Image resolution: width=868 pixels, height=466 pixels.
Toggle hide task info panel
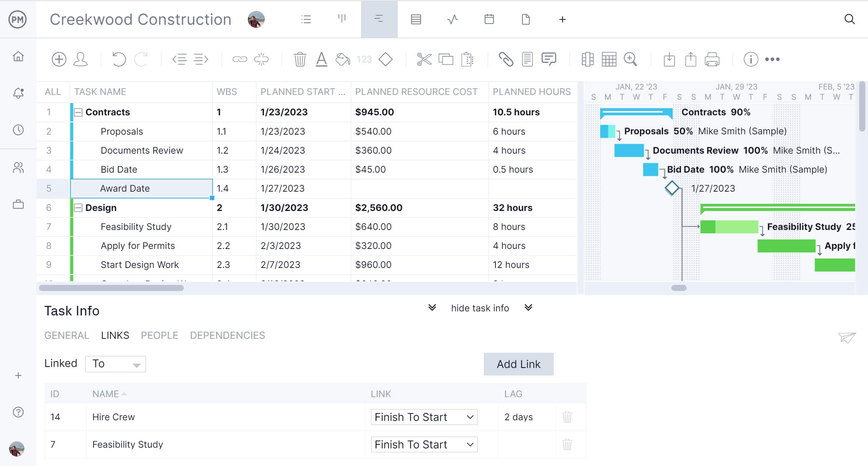[480, 308]
